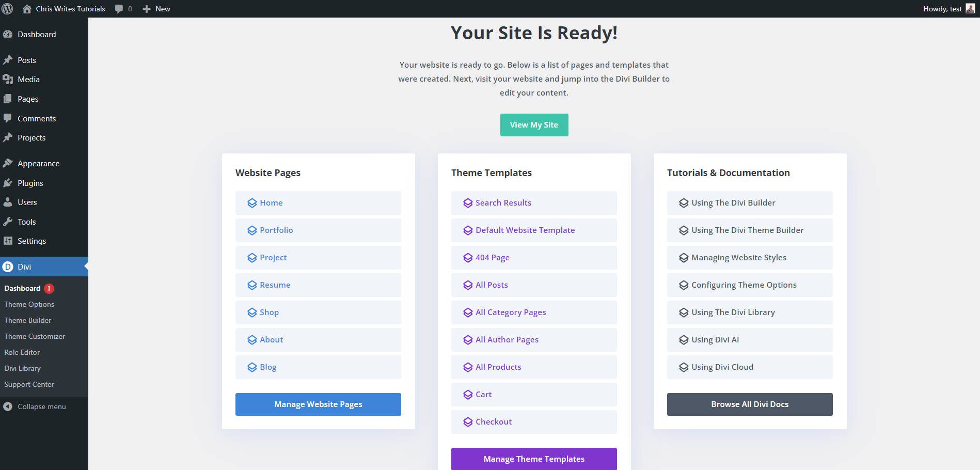
Task: Open the 404 Page template link
Action: (x=491, y=257)
